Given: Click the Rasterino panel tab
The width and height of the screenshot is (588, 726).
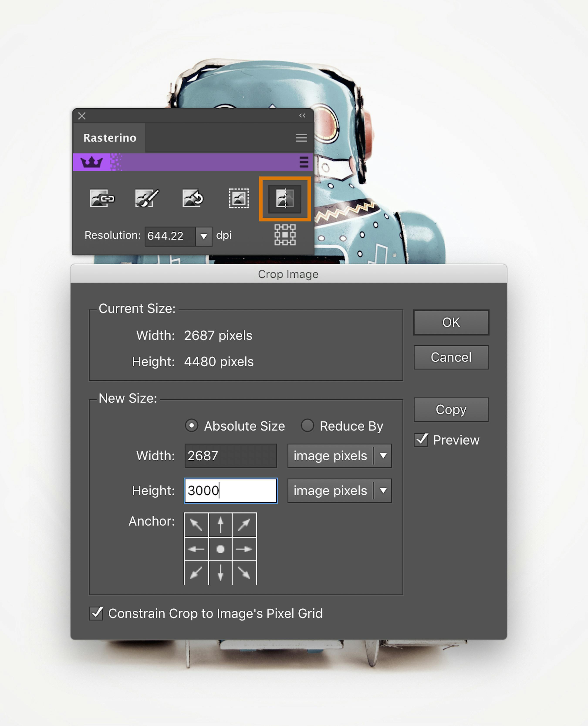Looking at the screenshot, I should pos(110,138).
